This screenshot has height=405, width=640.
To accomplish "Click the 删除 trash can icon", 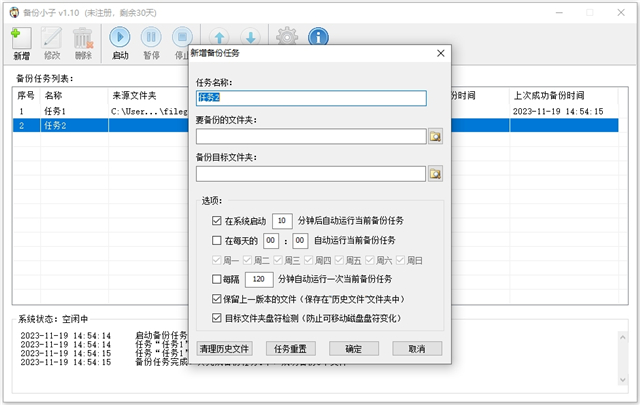I will click(x=83, y=38).
